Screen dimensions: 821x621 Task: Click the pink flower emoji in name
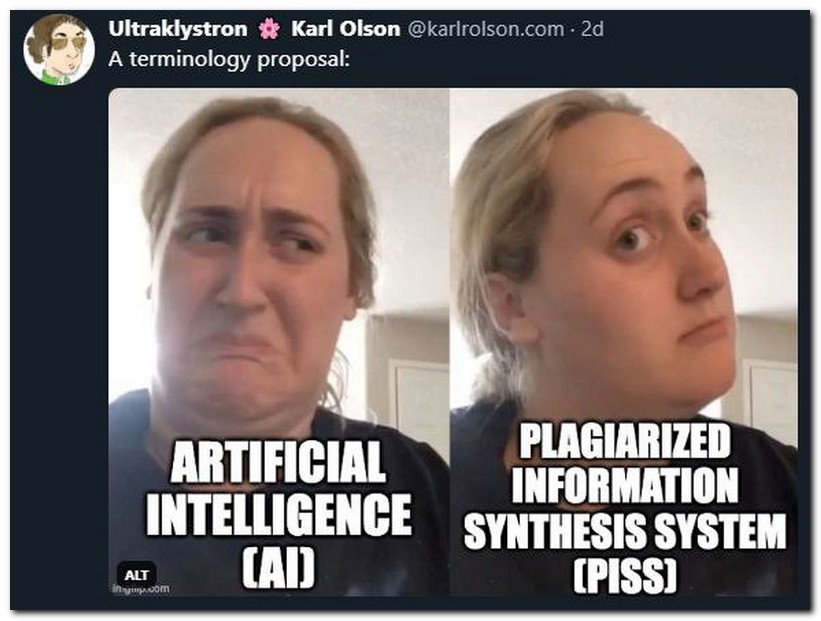pos(269,29)
